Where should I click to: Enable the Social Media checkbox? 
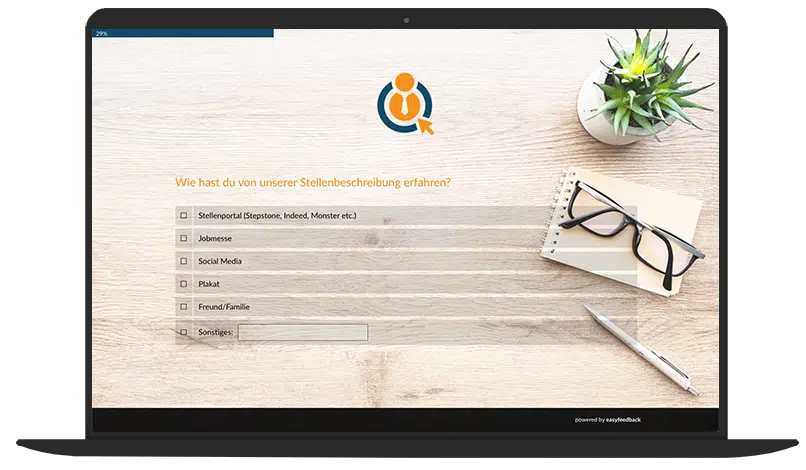183,261
